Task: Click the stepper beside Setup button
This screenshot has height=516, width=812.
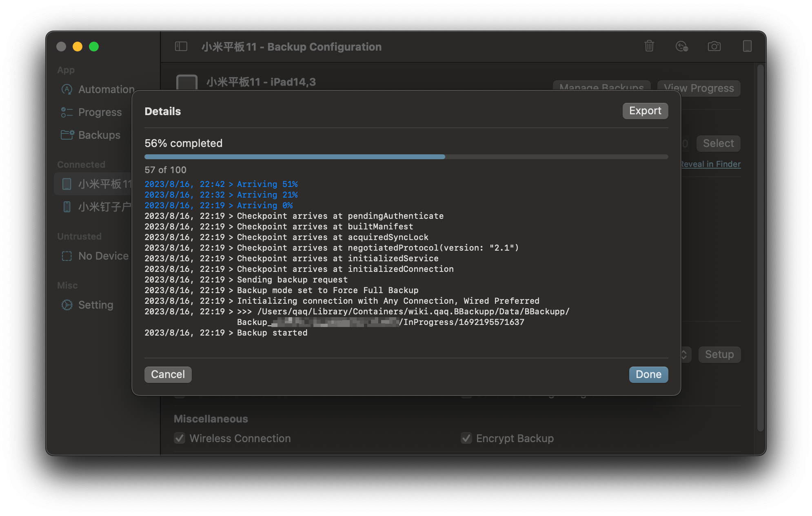Action: pos(685,354)
